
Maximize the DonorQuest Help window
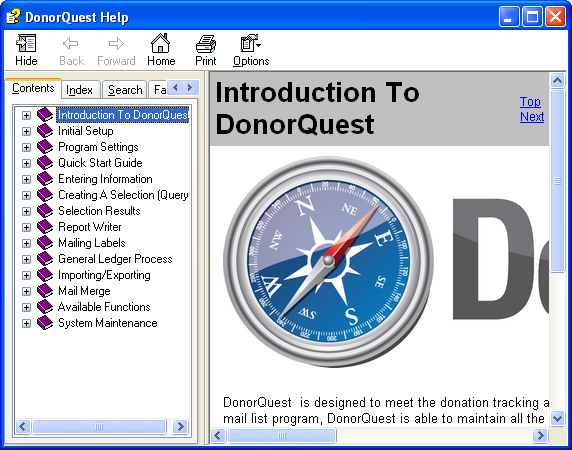point(532,17)
